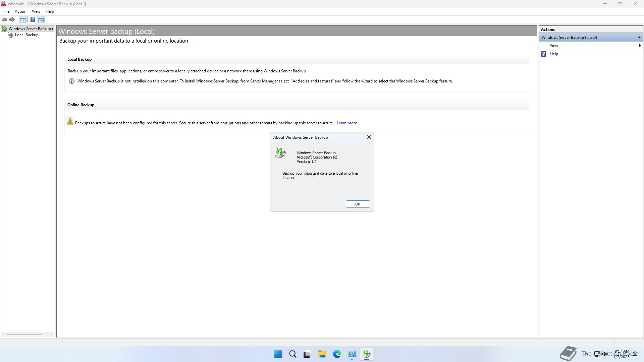The height and width of the screenshot is (362, 644).
Task: Collapse Windows Server Backup (Local) actions section
Action: coord(639,38)
